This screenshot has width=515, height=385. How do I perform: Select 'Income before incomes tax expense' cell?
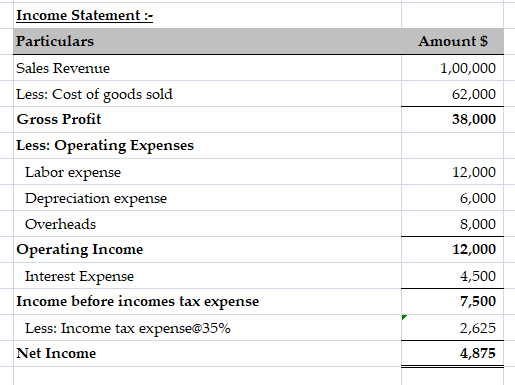(x=207, y=302)
